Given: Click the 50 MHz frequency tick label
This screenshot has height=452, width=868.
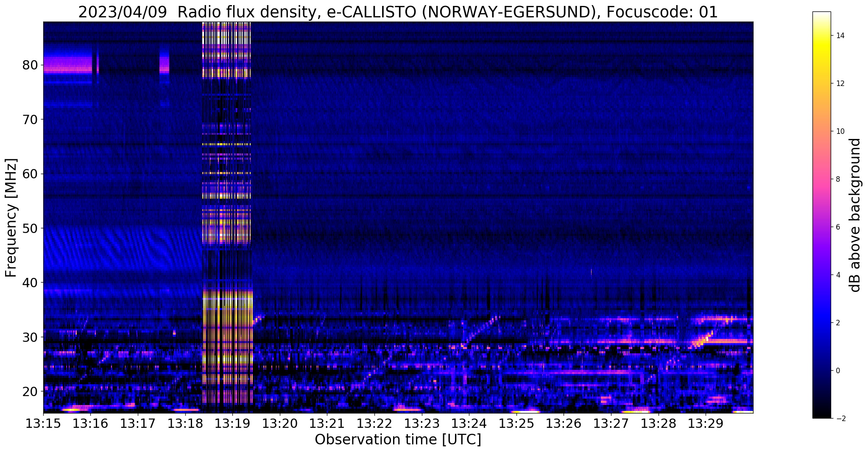Looking at the screenshot, I should point(30,228).
